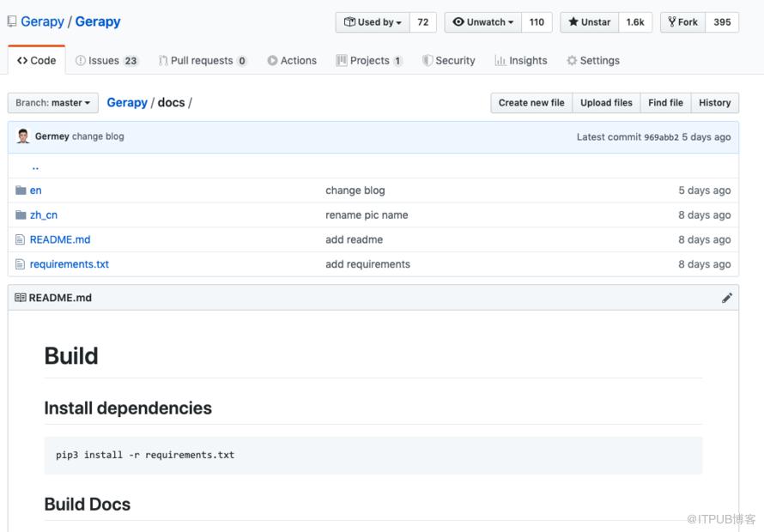Click the Used by count 72
The image size is (764, 532).
coord(423,22)
